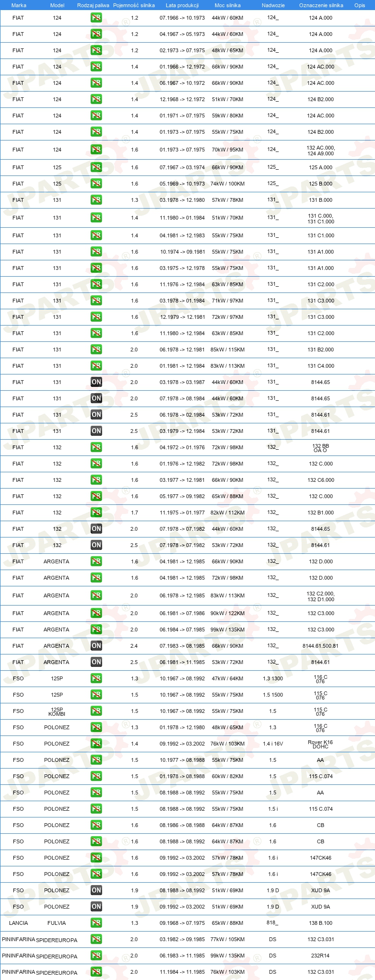This screenshot has width=375, height=980.
Task: Click petrol icon in FSO 125P 47kW / 64KM row
Action: (x=96, y=678)
